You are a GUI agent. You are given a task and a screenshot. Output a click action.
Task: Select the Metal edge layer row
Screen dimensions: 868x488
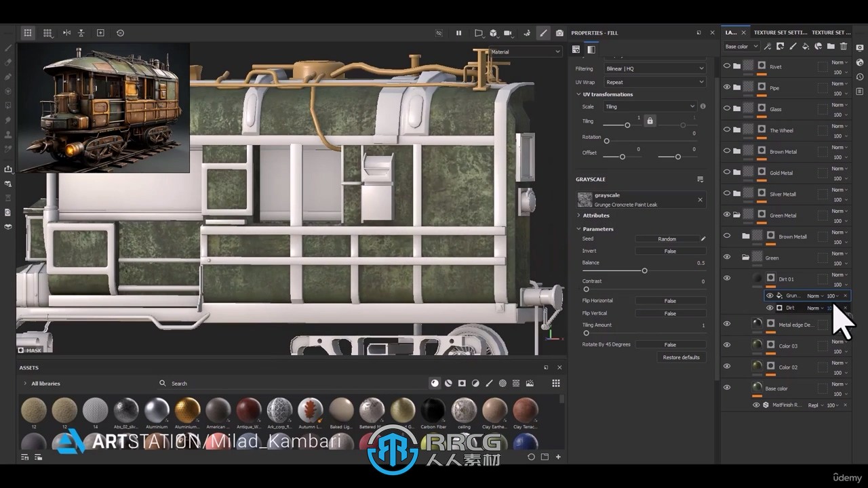point(785,325)
